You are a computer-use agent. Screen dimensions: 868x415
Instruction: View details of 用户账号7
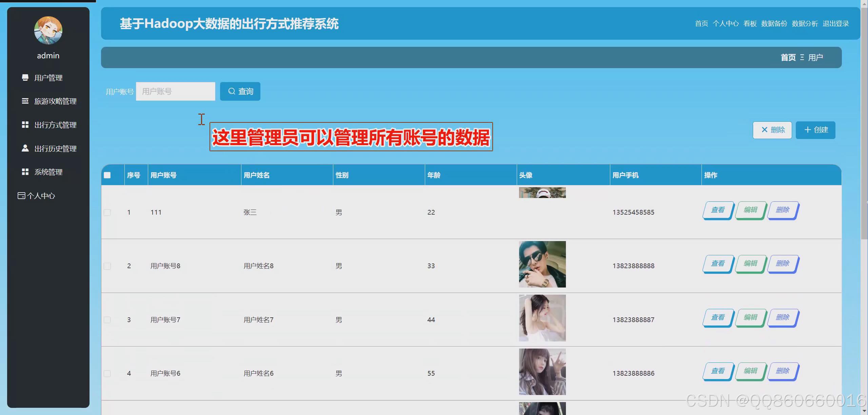(x=718, y=318)
